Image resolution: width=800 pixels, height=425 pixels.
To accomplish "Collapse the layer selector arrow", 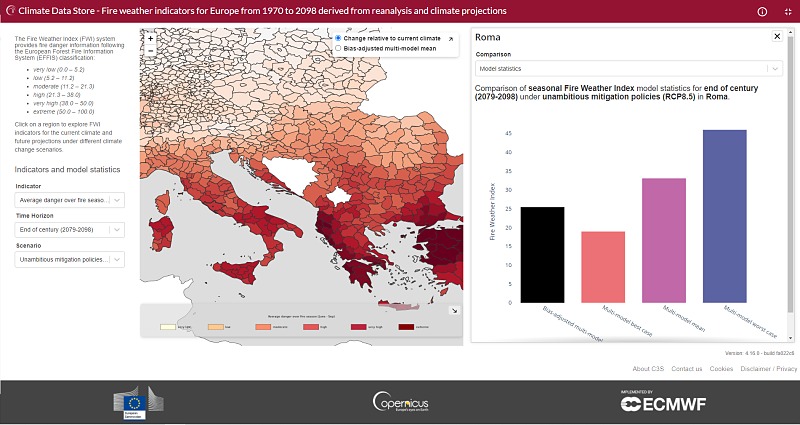I will click(451, 39).
